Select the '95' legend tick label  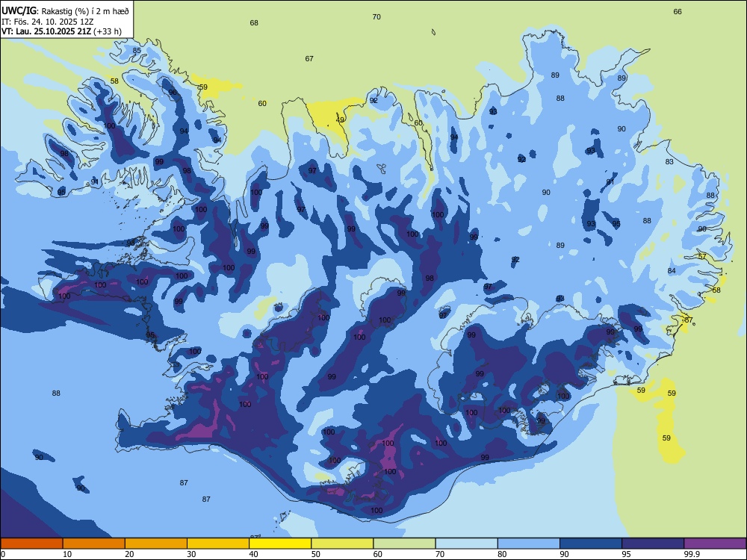tap(627, 554)
